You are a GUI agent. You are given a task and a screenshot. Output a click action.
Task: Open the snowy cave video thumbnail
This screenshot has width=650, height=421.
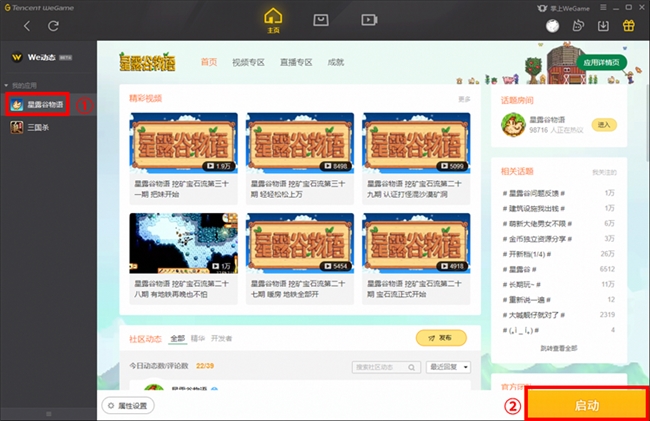(x=184, y=243)
